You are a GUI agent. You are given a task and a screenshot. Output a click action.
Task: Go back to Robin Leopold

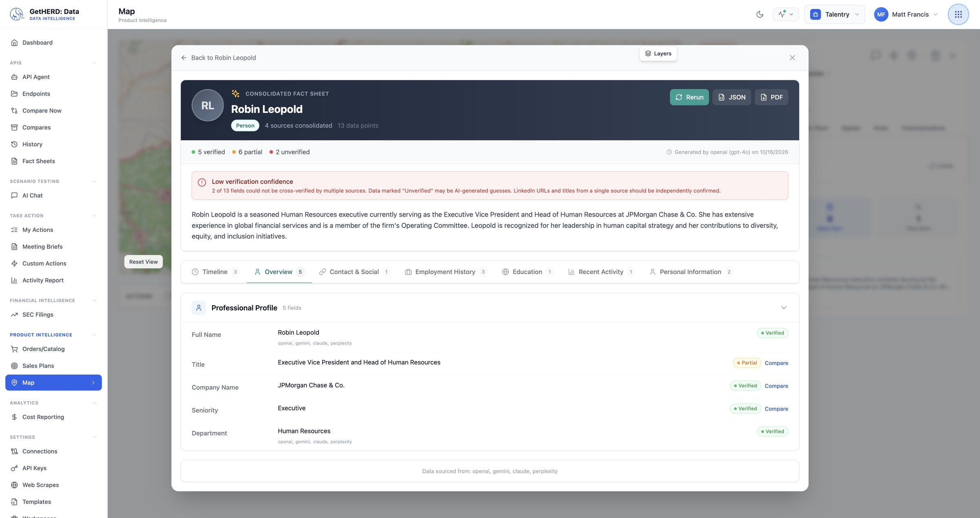point(218,58)
